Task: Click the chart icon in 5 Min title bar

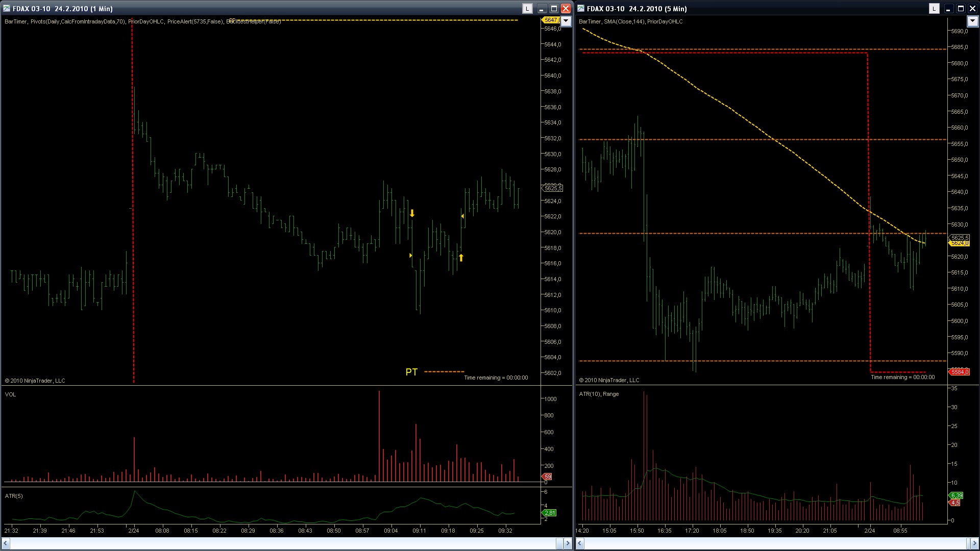Action: 581,9
